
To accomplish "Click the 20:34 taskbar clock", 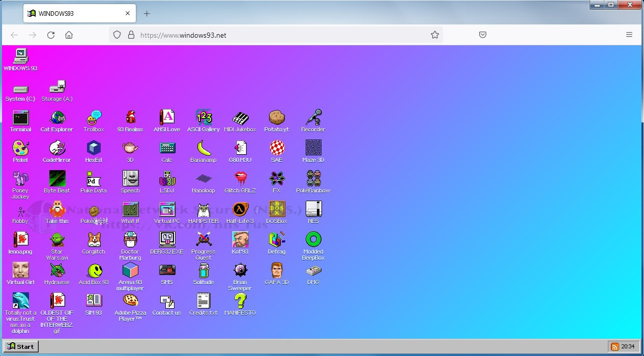I will [628, 347].
